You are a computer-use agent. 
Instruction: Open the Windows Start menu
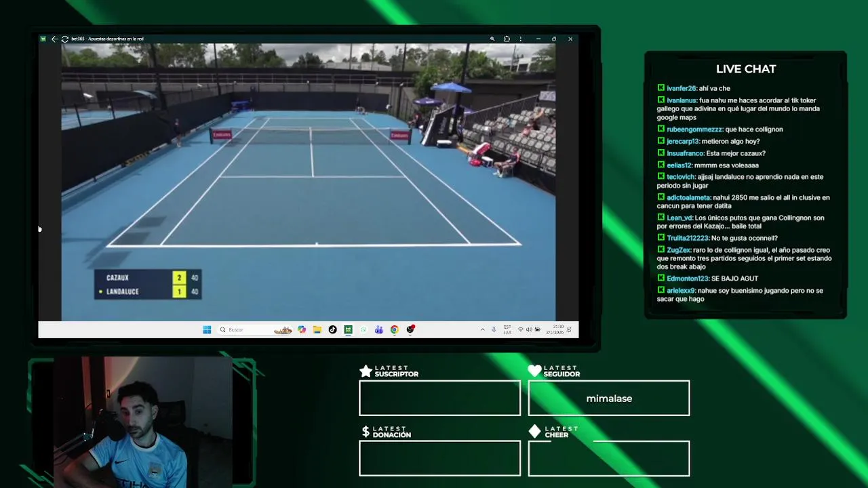(x=207, y=329)
